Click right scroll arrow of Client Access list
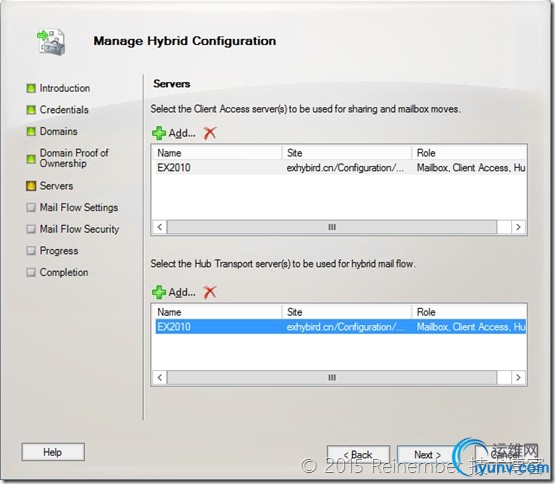Image resolution: width=555 pixels, height=484 pixels. (518, 227)
